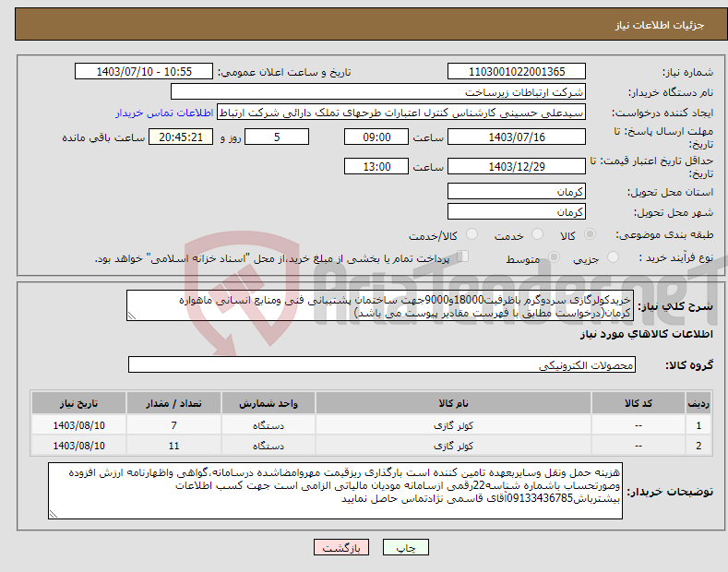Click unit دستگاه in row 1

[269, 425]
